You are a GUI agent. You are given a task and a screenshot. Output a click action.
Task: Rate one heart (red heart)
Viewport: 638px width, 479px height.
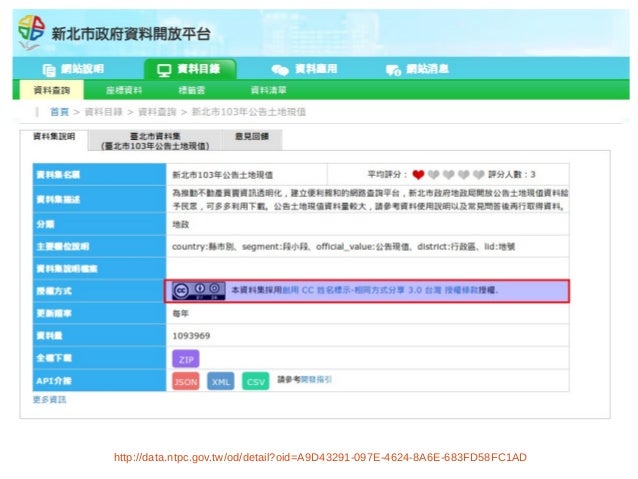(x=418, y=175)
